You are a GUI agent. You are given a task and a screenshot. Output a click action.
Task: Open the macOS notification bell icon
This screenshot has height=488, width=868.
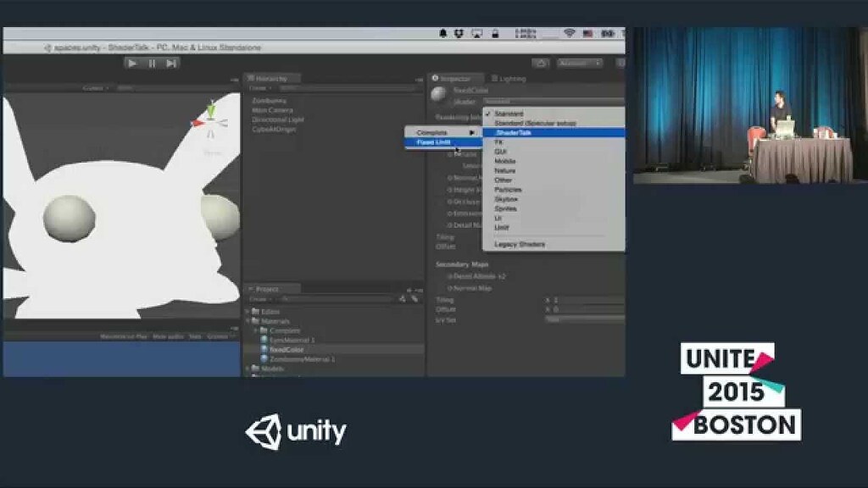[x=442, y=34]
